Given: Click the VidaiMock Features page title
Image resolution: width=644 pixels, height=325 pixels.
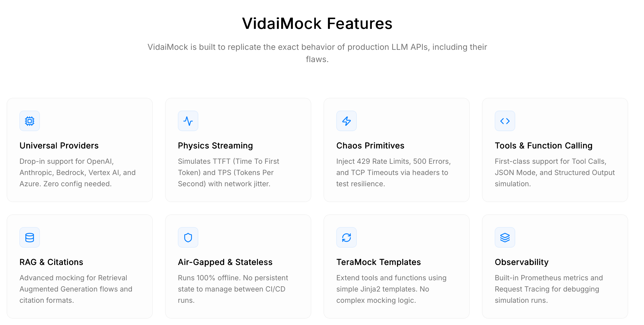Looking at the screenshot, I should tap(317, 24).
